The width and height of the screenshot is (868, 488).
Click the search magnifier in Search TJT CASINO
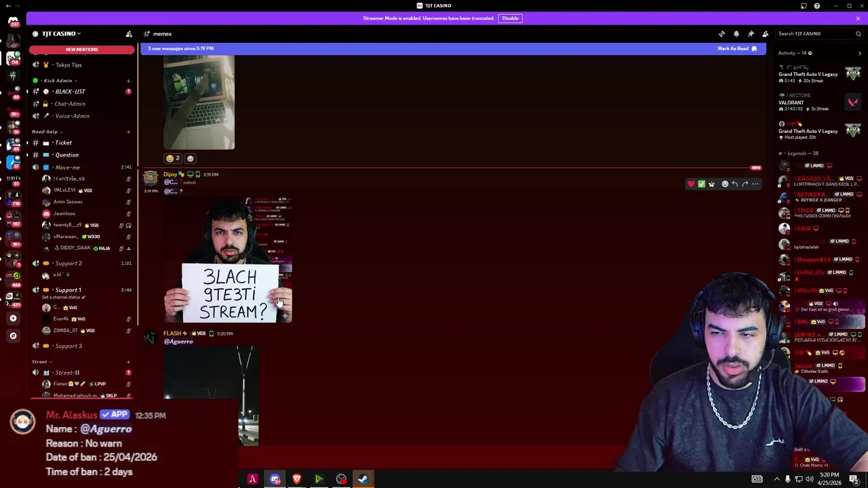[x=858, y=34]
